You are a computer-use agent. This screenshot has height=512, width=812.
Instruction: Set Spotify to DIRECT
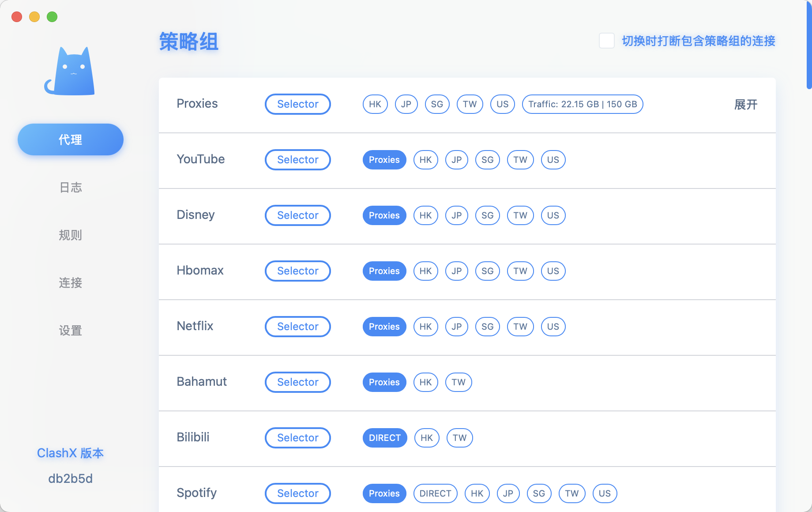(436, 493)
